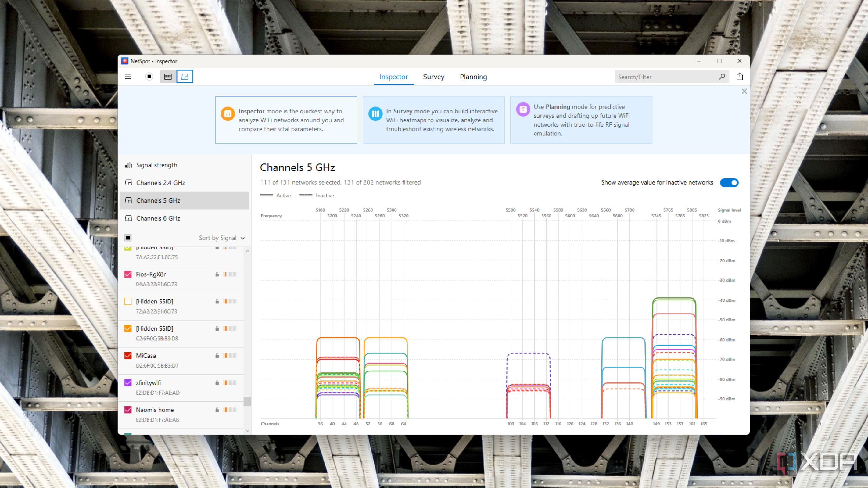The width and height of the screenshot is (868, 488).
Task: Switch to channel graph view
Action: point(185,77)
